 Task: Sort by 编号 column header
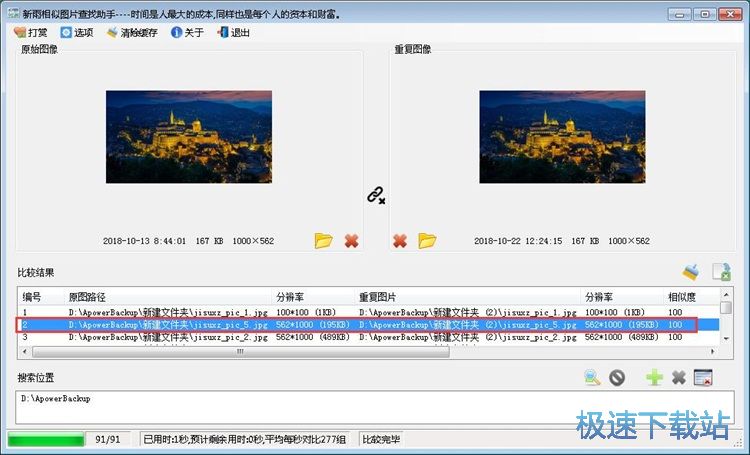coord(41,297)
